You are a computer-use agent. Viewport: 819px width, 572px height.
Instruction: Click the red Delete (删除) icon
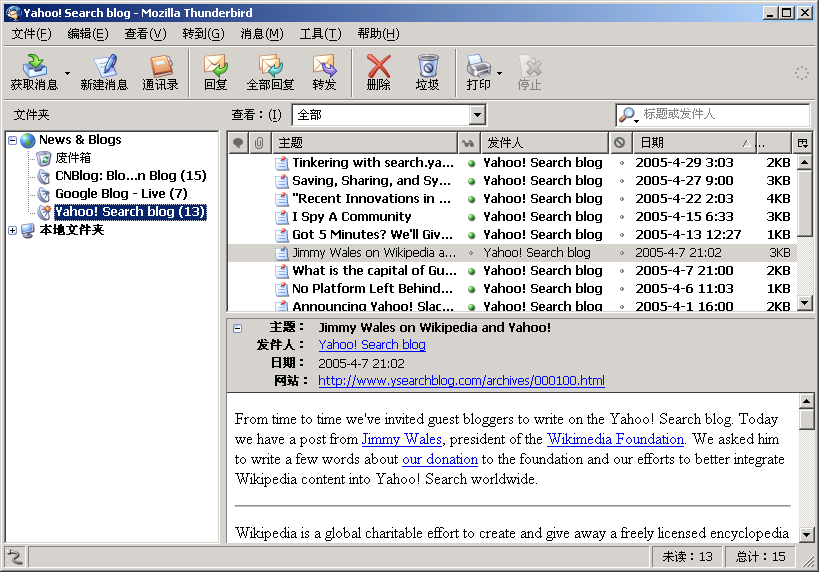pos(379,66)
